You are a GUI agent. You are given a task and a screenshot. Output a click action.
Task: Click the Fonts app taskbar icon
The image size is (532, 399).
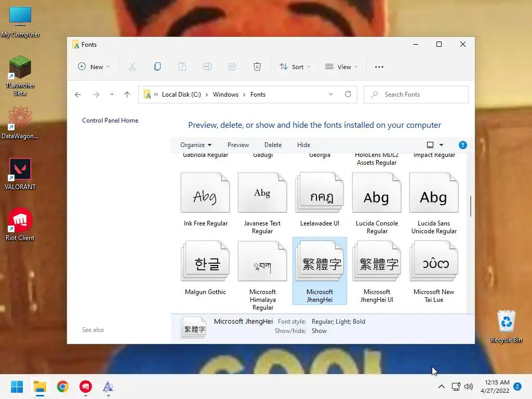point(108,387)
